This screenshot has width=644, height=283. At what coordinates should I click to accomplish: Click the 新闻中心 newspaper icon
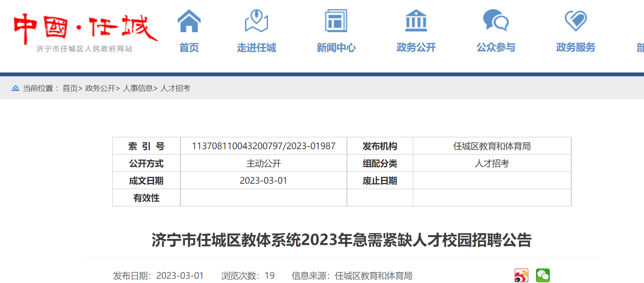[336, 21]
